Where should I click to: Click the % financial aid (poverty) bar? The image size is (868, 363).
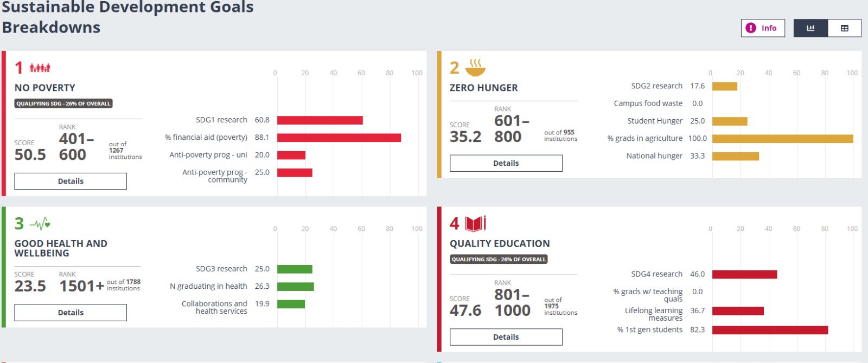[339, 138]
